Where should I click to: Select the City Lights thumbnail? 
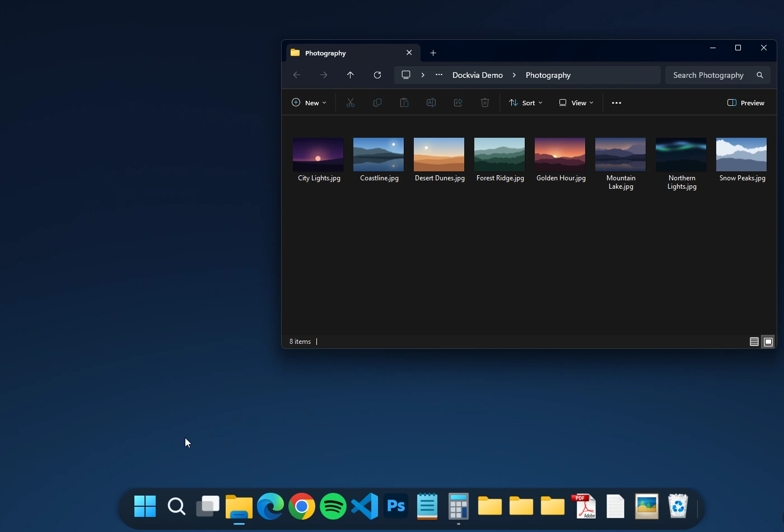click(318, 155)
